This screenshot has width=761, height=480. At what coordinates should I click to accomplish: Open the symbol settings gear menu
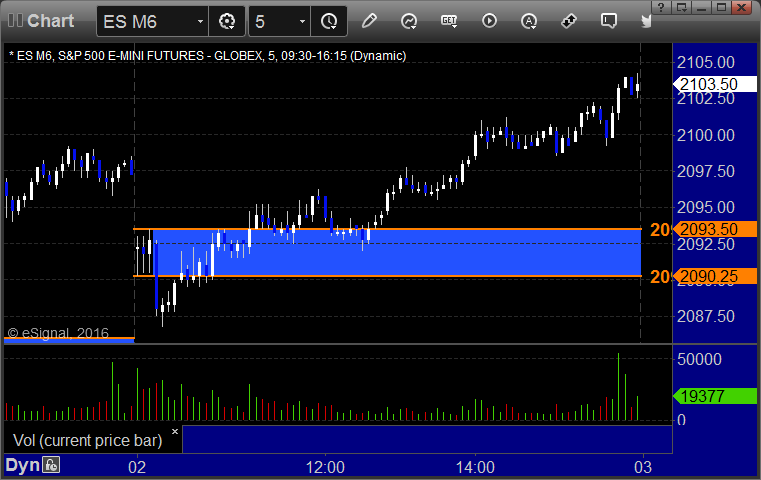coord(227,21)
